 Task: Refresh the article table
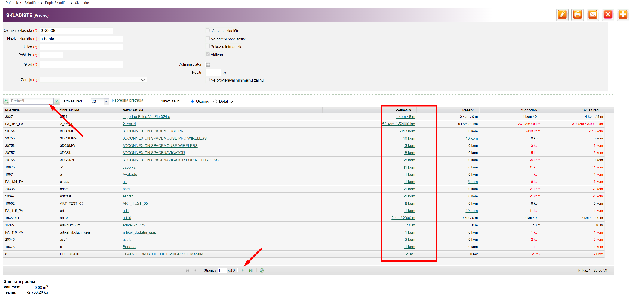262,270
